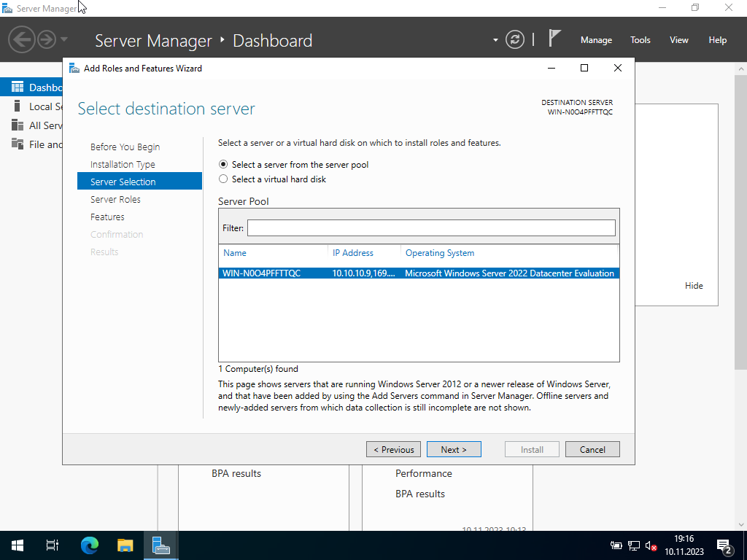The height and width of the screenshot is (560, 747).
Task: Click into the Server Pool Filter field
Action: pos(431,227)
